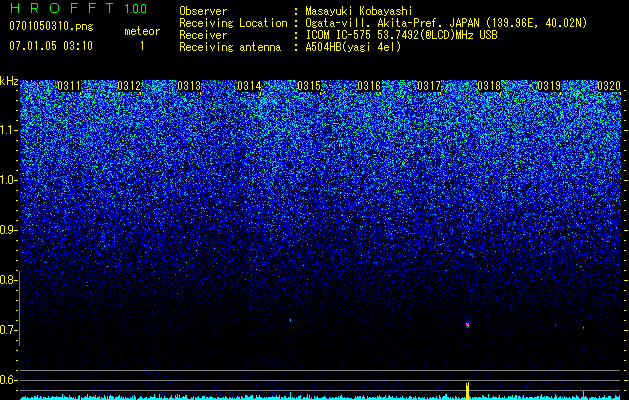Click the 0314 time marker label
Screen dimensions: 629x400
click(249, 86)
